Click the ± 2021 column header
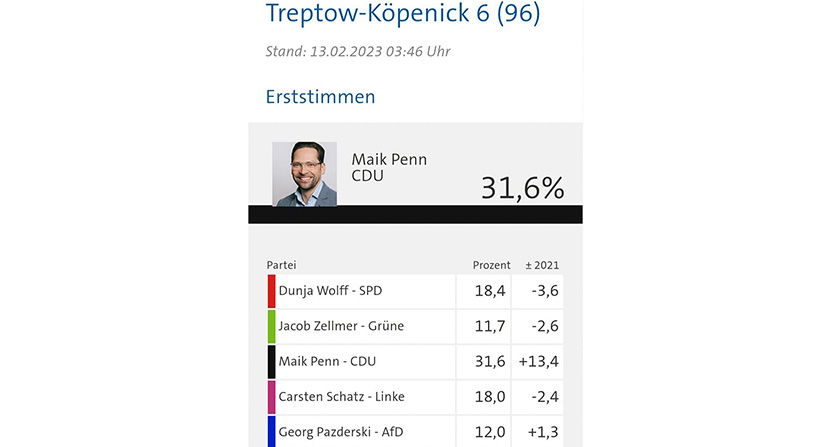Screen dimensions: 831x447 (542, 265)
